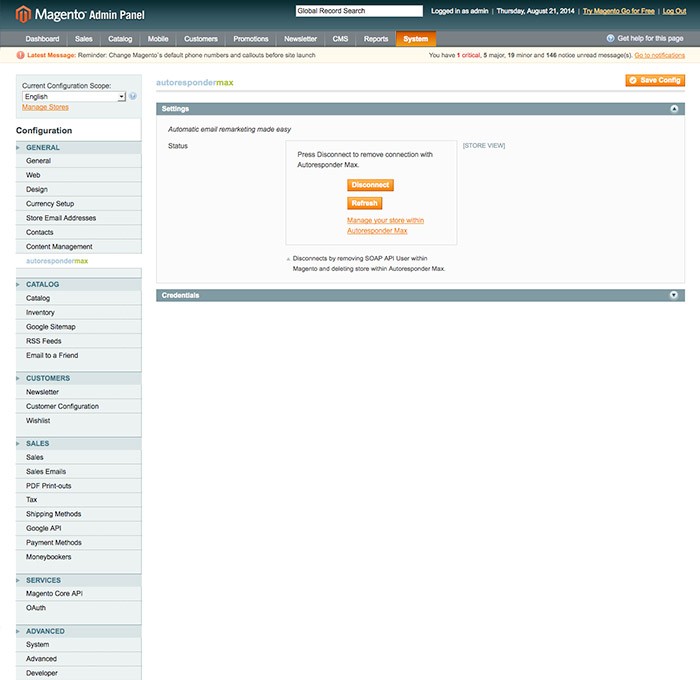Focus the Global Record Search field
This screenshot has height=680, width=700.
pos(359,11)
